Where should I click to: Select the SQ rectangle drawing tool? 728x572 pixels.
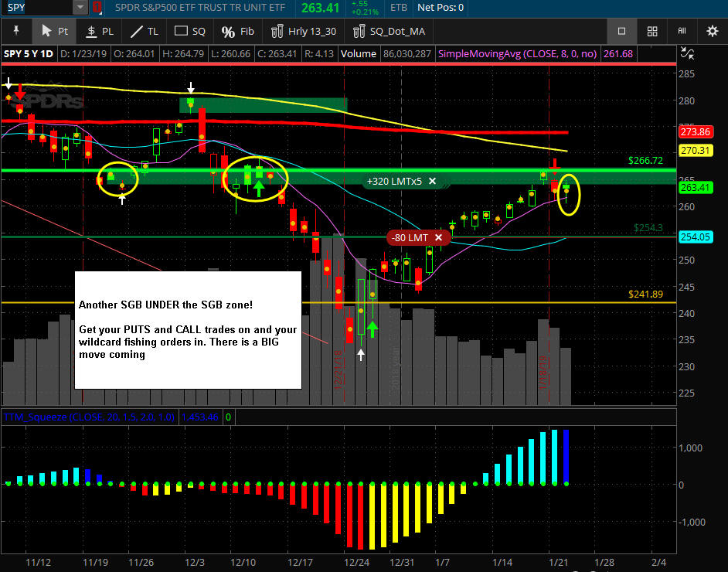189,31
